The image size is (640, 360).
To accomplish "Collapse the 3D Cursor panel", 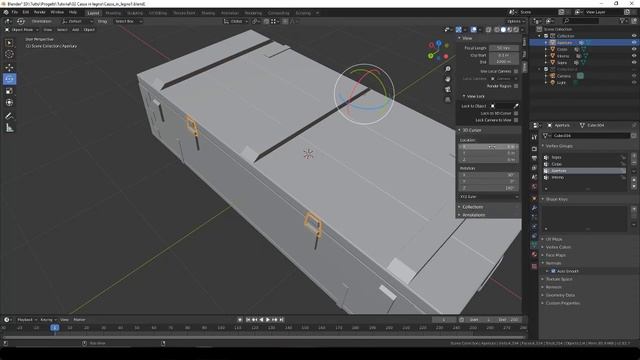I will point(471,130).
